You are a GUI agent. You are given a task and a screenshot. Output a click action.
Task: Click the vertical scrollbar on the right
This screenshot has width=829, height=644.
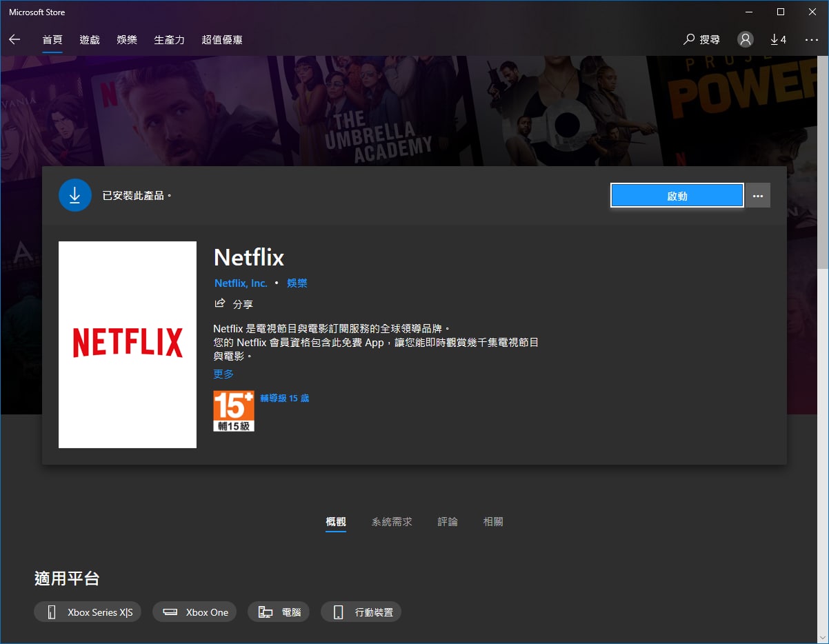pos(823,207)
